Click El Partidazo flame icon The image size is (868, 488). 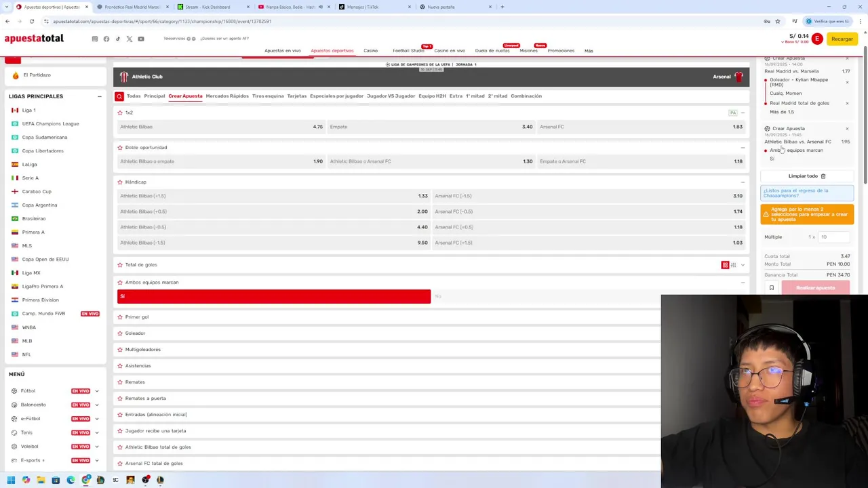click(x=16, y=75)
